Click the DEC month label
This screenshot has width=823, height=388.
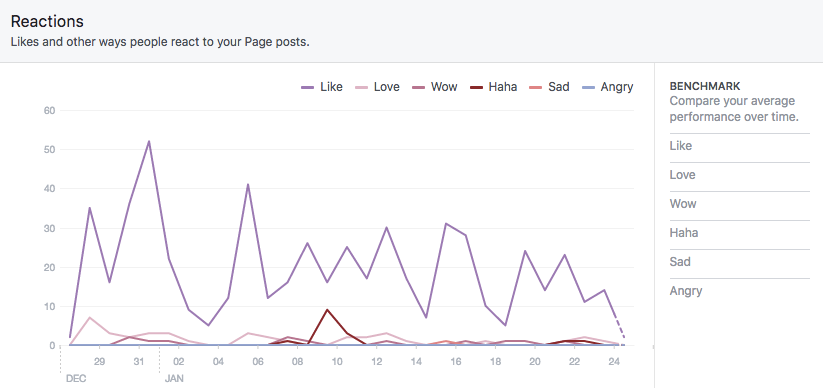[76, 378]
